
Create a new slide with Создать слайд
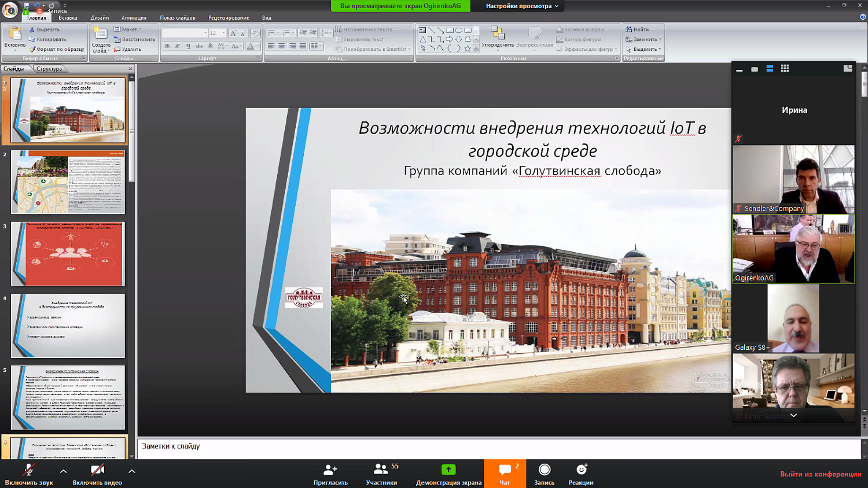point(101,40)
